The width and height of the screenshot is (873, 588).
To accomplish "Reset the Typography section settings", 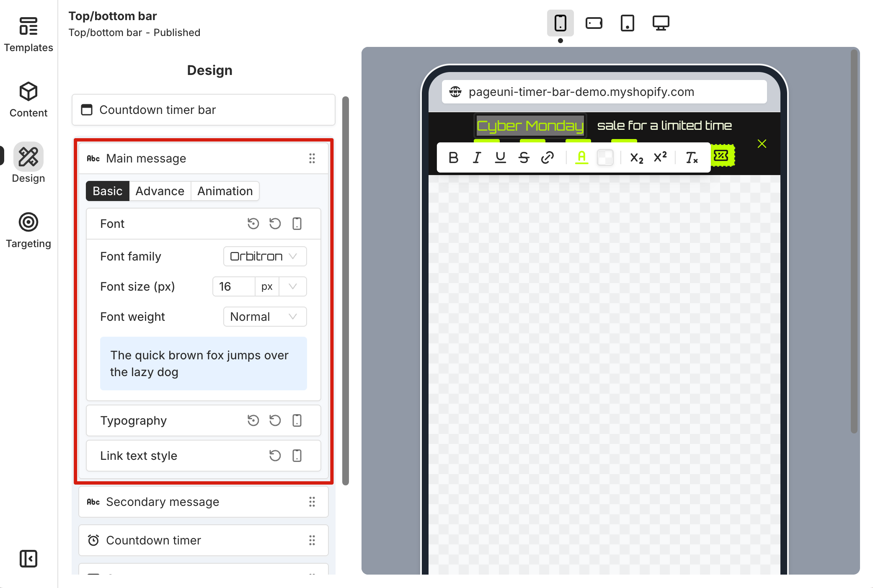I will click(x=275, y=420).
